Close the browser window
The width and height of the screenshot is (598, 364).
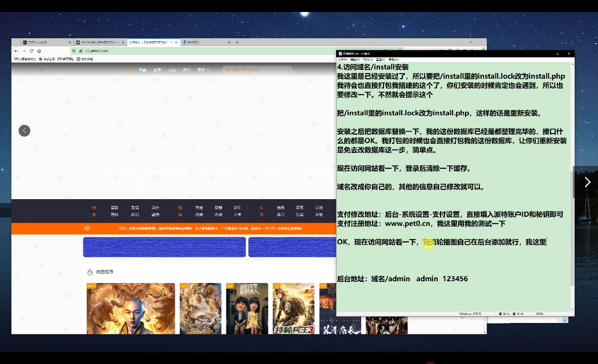tap(482, 42)
